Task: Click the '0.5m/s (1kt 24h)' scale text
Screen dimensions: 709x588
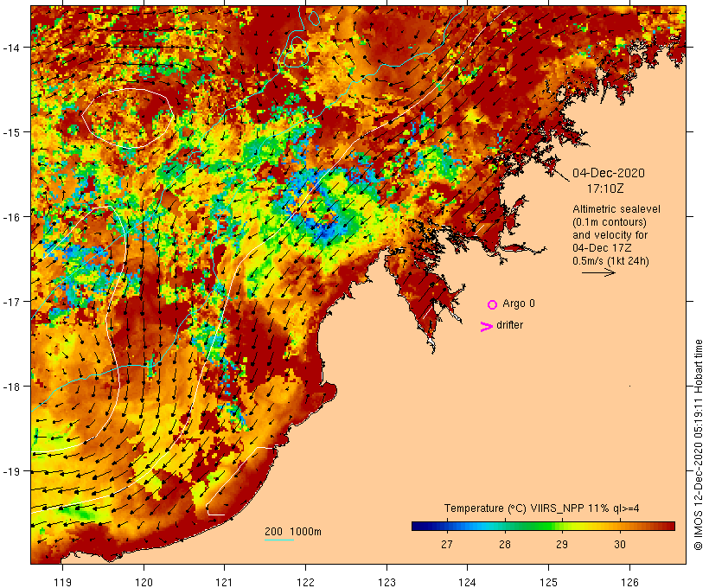Action: click(x=610, y=261)
